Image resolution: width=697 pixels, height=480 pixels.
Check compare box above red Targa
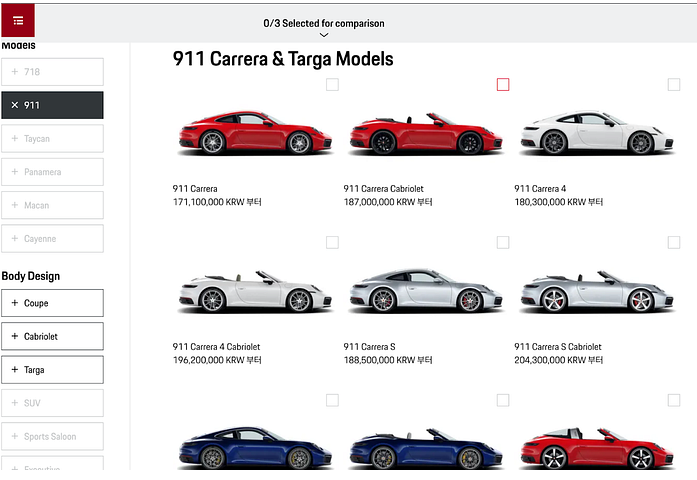[674, 400]
